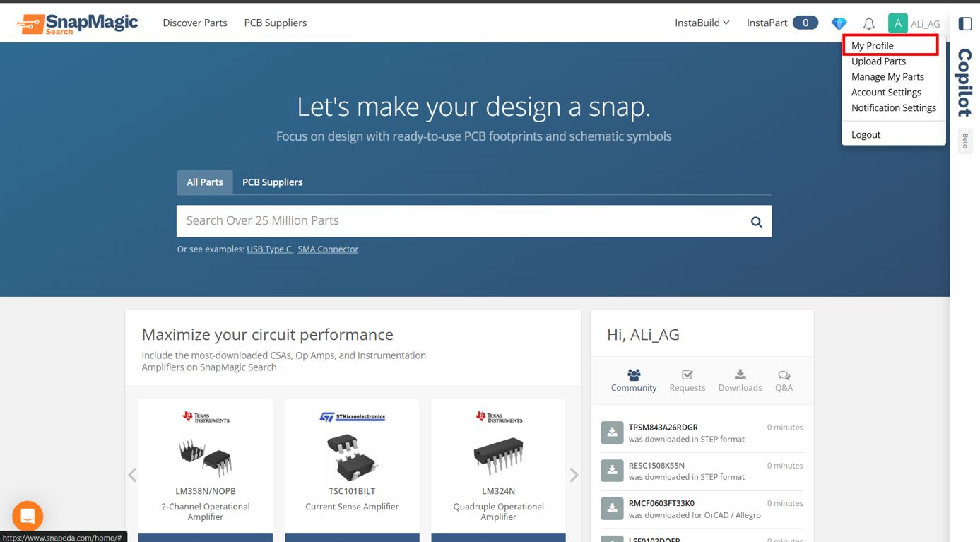Open the Q&A activity tab
The height and width of the screenshot is (542, 980).
784,380
